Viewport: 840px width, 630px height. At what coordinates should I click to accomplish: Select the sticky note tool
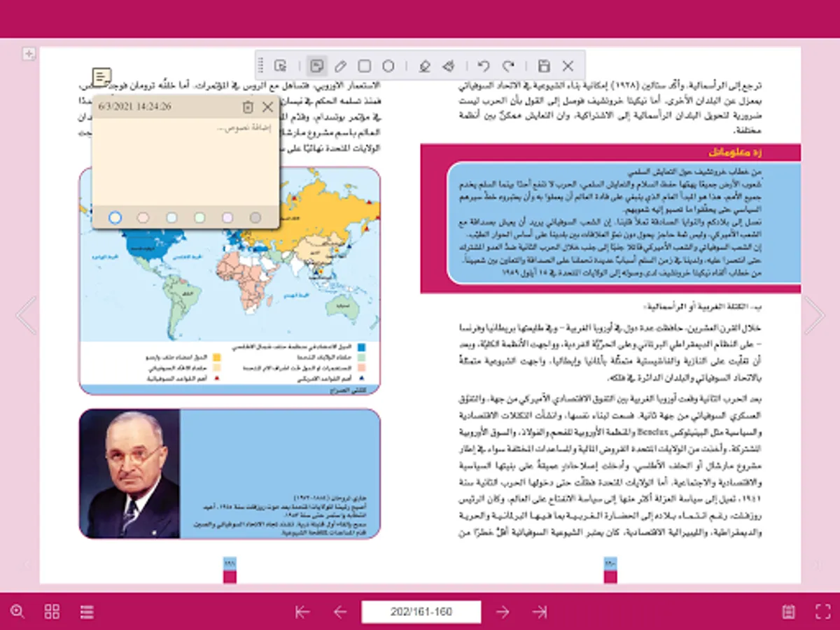[316, 66]
